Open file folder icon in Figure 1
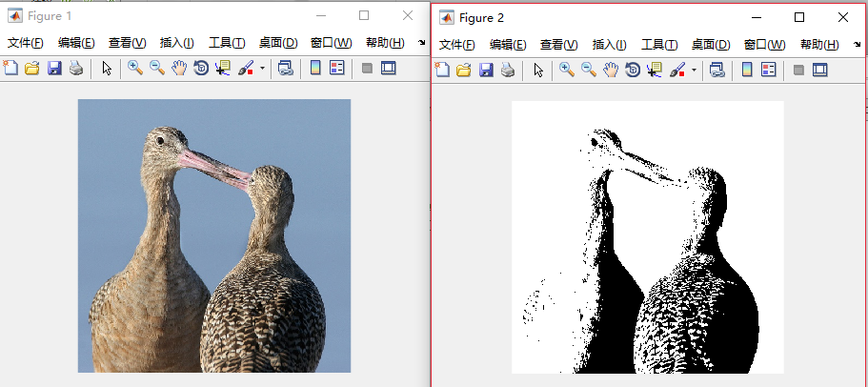Image resolution: width=868 pixels, height=387 pixels. 32,68
